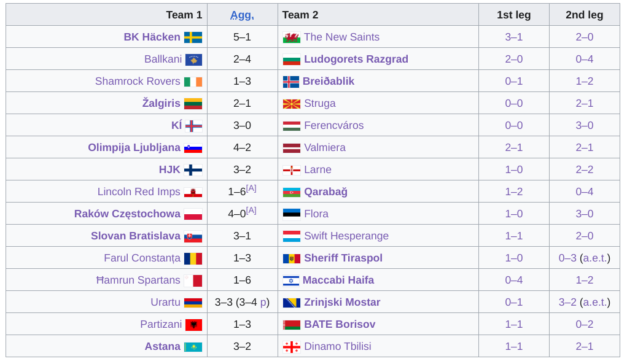Open the 0–3 second leg Sheriff Tiraspol result
This screenshot has height=364, width=627.
[x=567, y=258]
